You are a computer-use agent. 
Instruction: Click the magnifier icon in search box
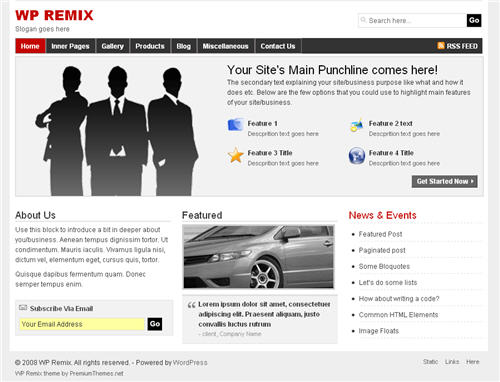tap(363, 20)
